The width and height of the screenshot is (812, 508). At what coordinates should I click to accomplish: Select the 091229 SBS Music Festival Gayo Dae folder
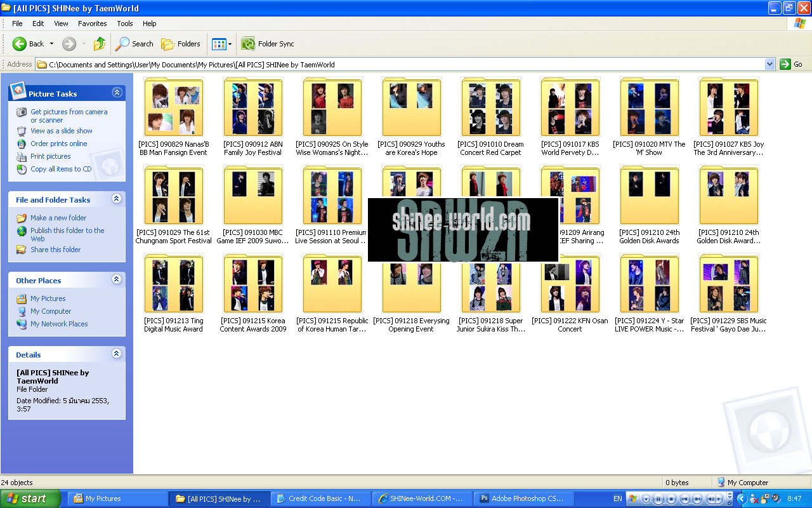[728, 294]
